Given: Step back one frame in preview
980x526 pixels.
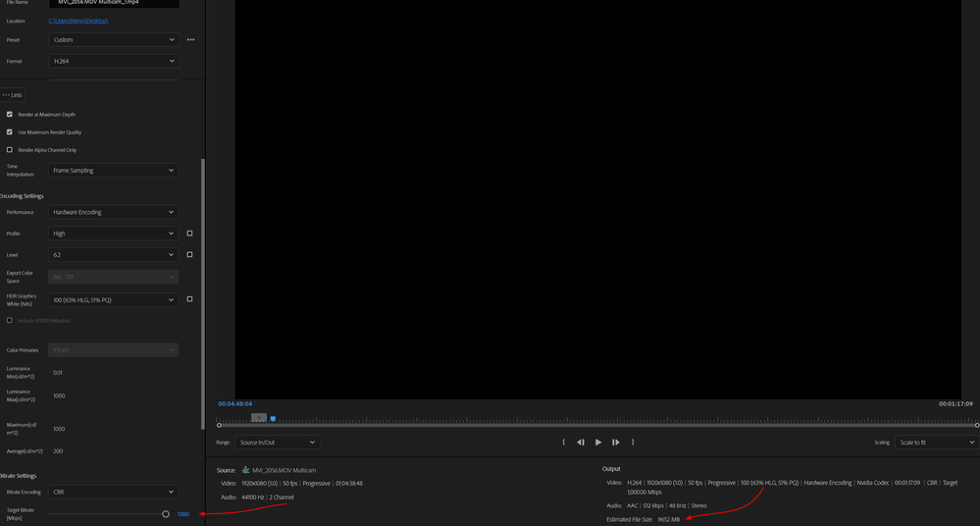Looking at the screenshot, I should [x=581, y=443].
